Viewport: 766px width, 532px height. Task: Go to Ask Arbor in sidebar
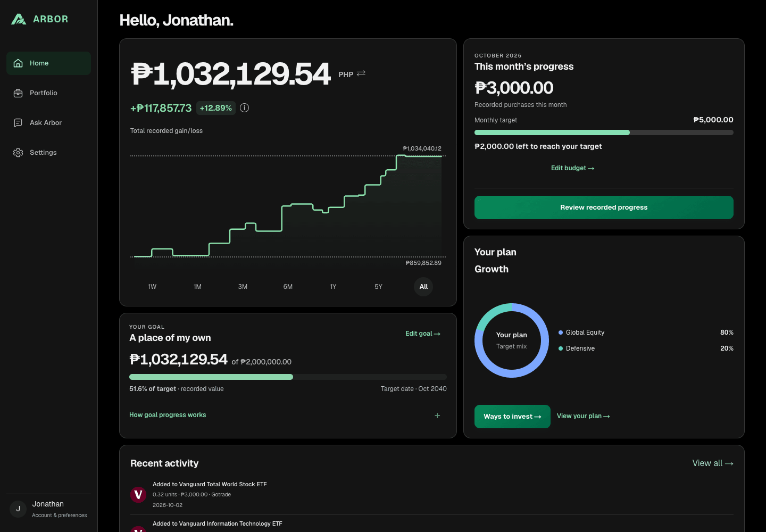(x=48, y=123)
